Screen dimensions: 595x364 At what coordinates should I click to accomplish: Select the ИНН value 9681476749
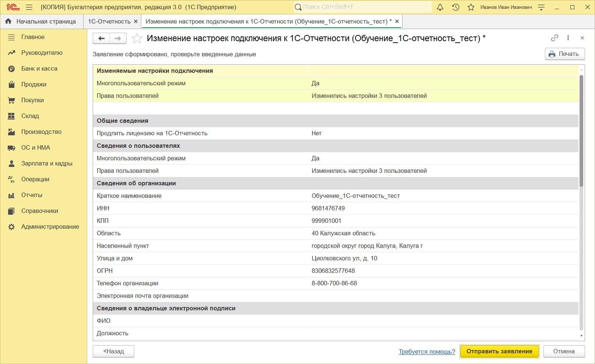point(328,208)
